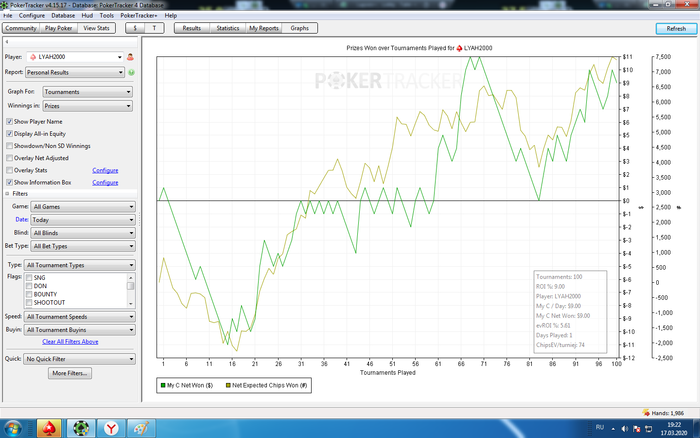This screenshot has height=438, width=700.
Task: Select the View Stats tab
Action: point(96,28)
